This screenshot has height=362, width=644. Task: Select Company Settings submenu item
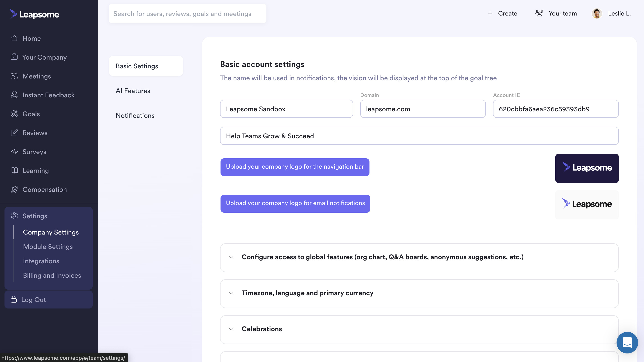coord(51,232)
